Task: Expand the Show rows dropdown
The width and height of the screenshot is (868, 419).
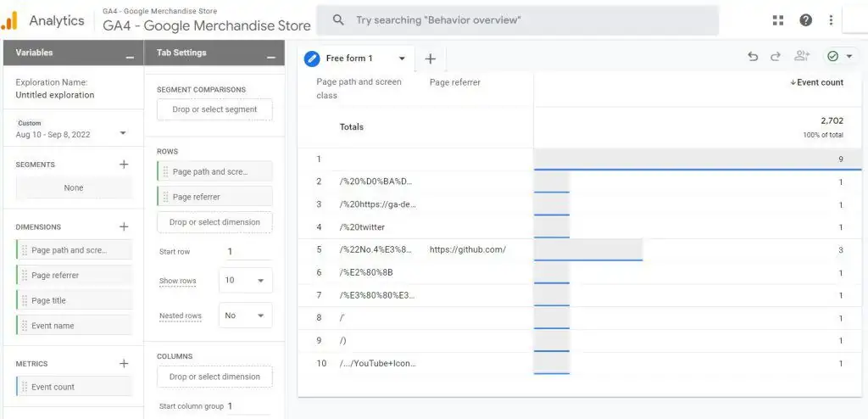Action: 245,281
